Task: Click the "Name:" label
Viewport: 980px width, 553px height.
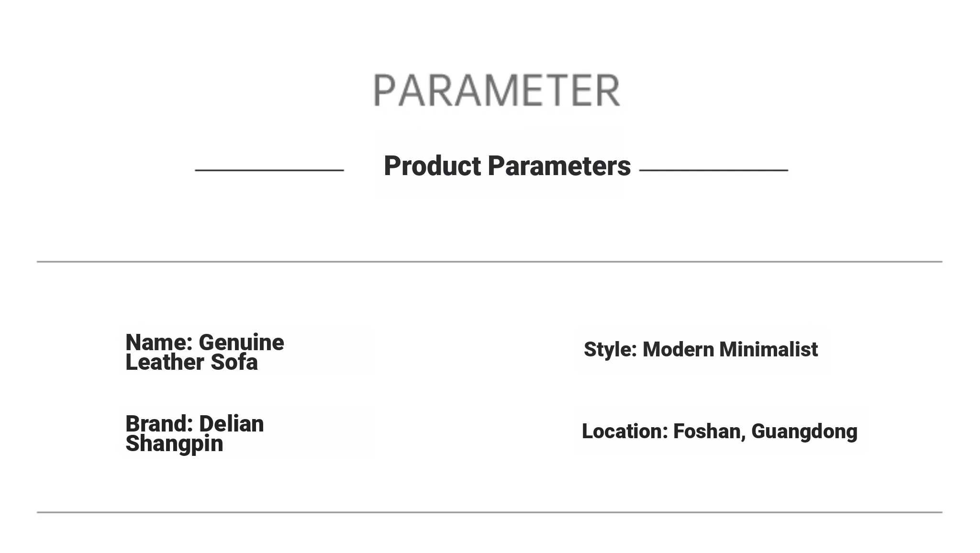Action: (159, 343)
